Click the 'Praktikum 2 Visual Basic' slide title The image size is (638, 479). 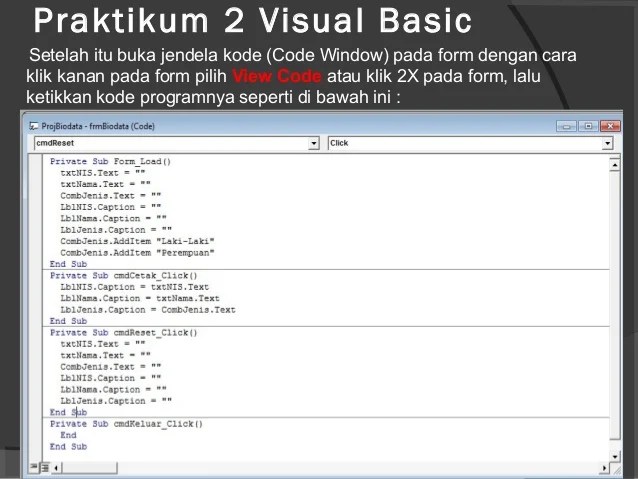[252, 21]
